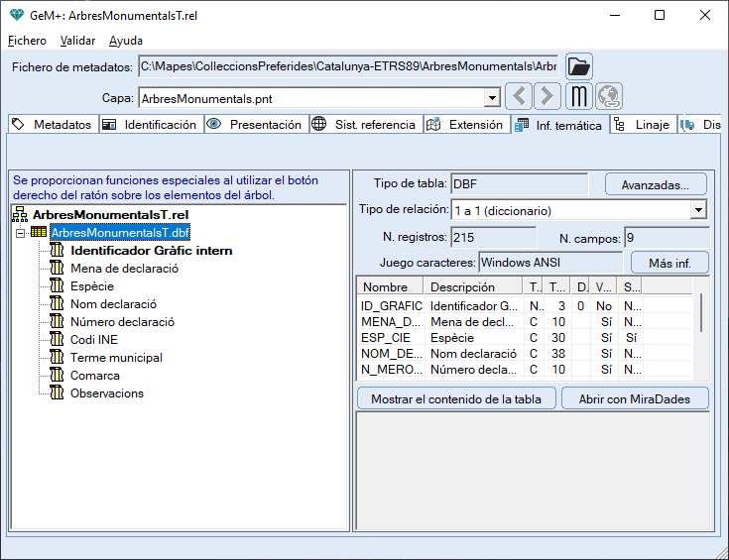Open the Fichero menu
This screenshot has width=729, height=560.
[x=27, y=41]
